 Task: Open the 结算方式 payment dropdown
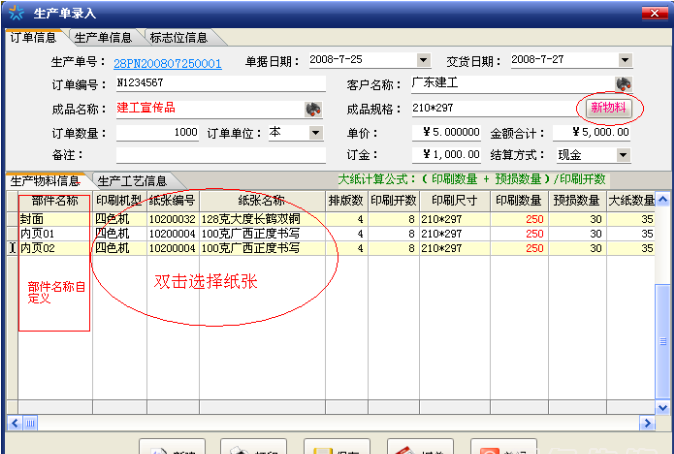pyautogui.click(x=623, y=155)
